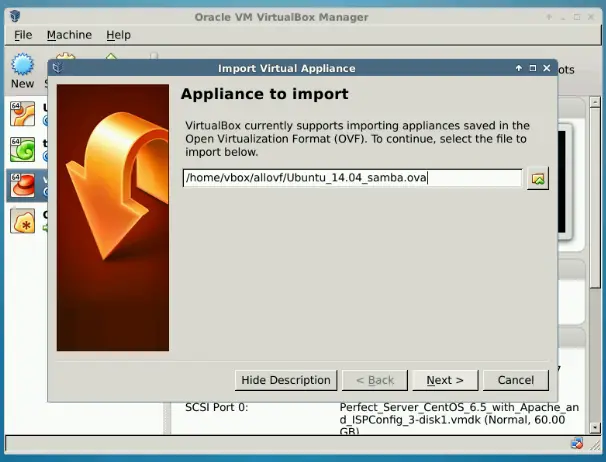
Task: Click the file browse icon beside path
Action: click(538, 179)
